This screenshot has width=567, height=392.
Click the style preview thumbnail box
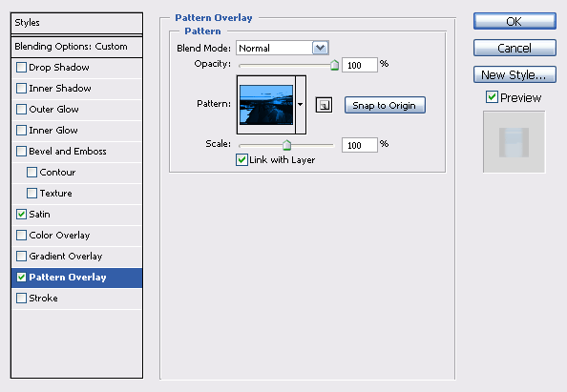coord(514,142)
